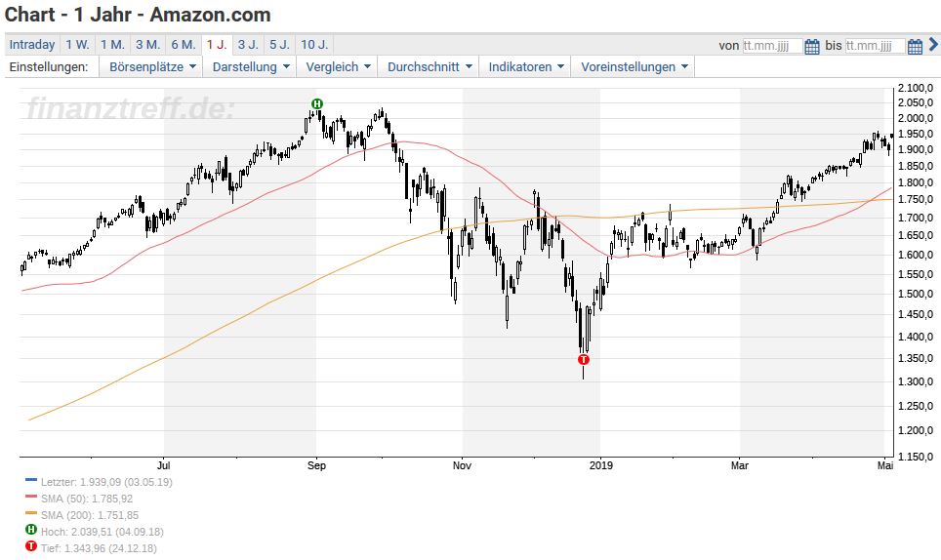Click the green H icon in the legend

coord(31,530)
